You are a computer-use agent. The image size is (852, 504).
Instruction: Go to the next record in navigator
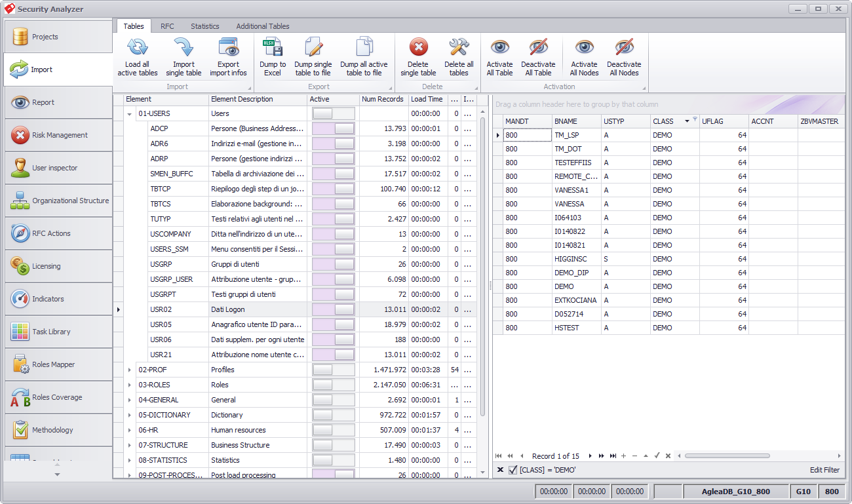590,456
